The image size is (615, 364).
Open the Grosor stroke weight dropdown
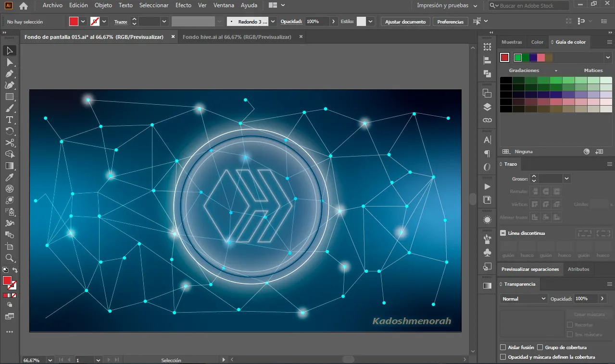566,179
